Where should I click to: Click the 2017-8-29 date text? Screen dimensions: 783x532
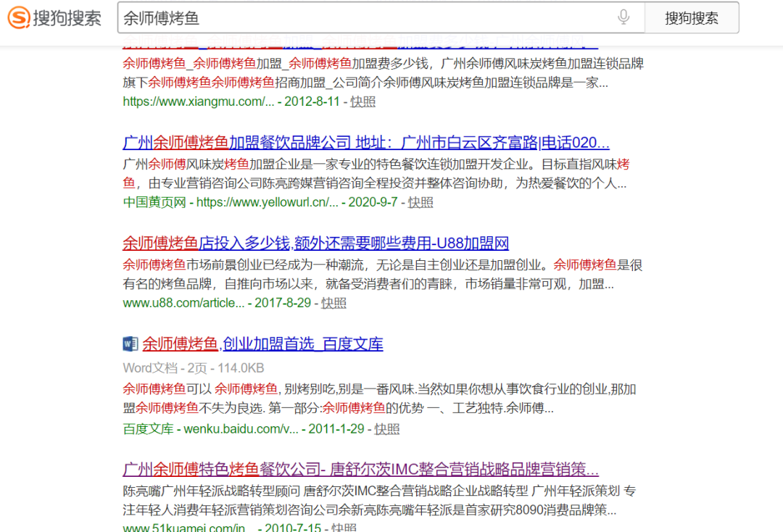[x=283, y=303]
